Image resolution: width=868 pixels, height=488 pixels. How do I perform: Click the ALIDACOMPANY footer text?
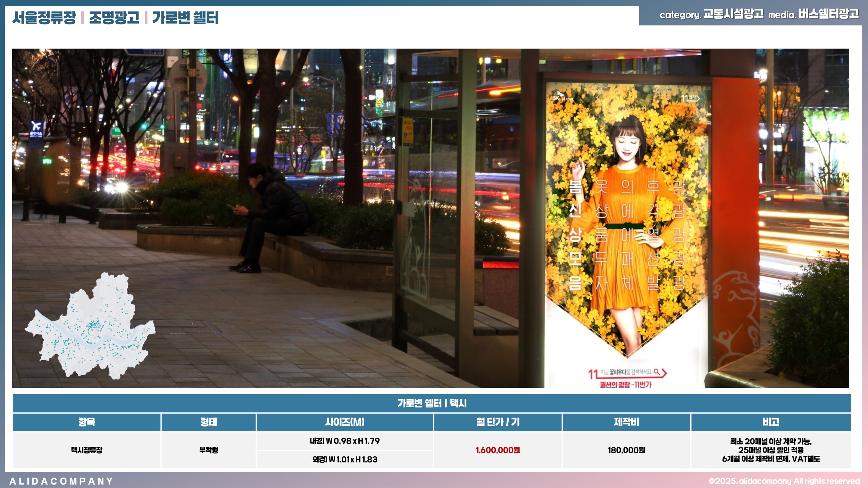pos(61,481)
